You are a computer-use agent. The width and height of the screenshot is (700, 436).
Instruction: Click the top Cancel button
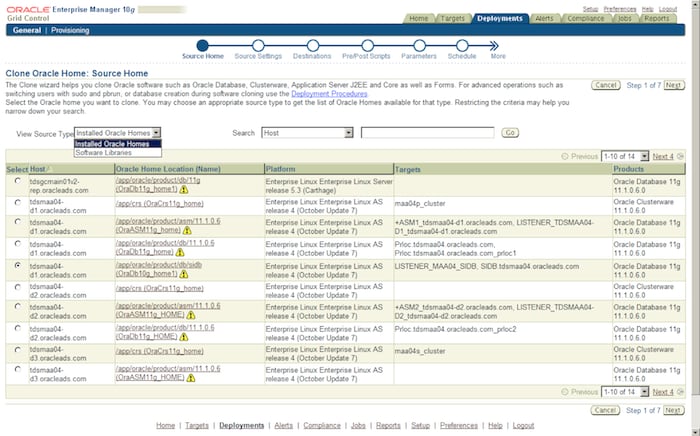[606, 85]
